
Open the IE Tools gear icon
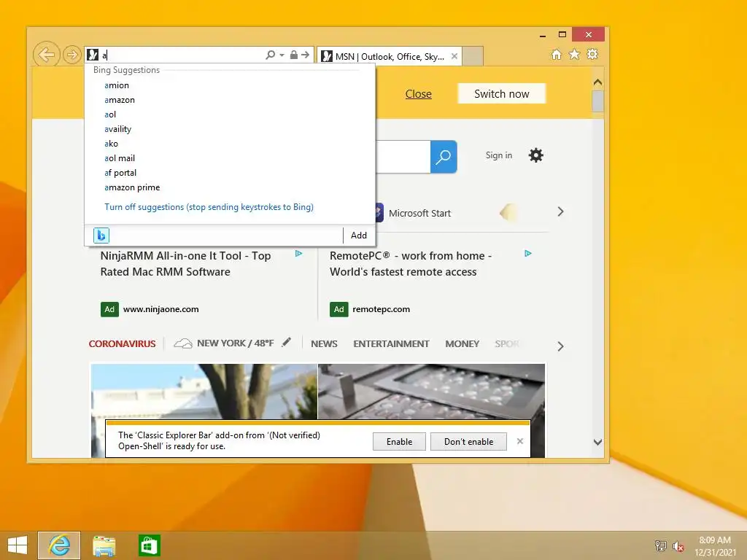point(592,54)
